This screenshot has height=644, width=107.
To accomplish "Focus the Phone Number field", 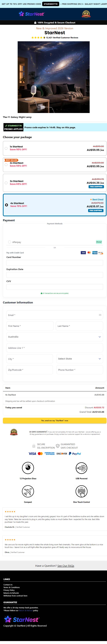I will tap(80, 370).
